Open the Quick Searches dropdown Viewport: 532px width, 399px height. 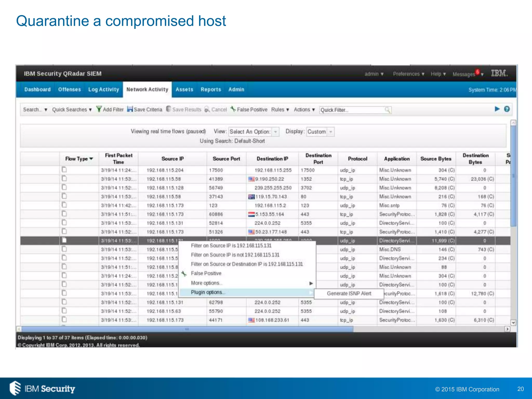pyautogui.click(x=72, y=110)
